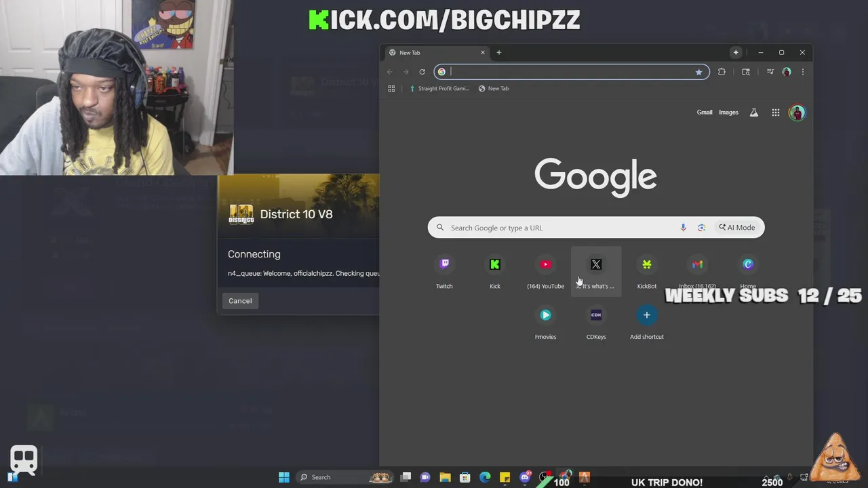Search by image with Google Lens icon
868x488 pixels.
tap(701, 228)
